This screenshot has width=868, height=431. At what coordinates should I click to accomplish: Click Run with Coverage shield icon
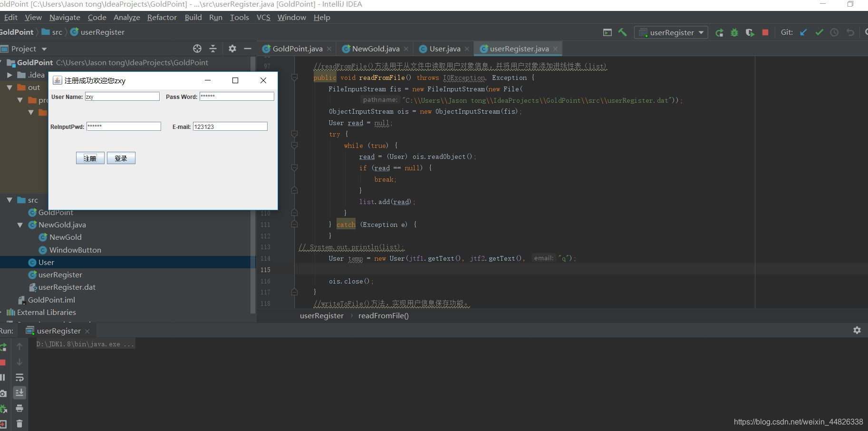pyautogui.click(x=750, y=32)
